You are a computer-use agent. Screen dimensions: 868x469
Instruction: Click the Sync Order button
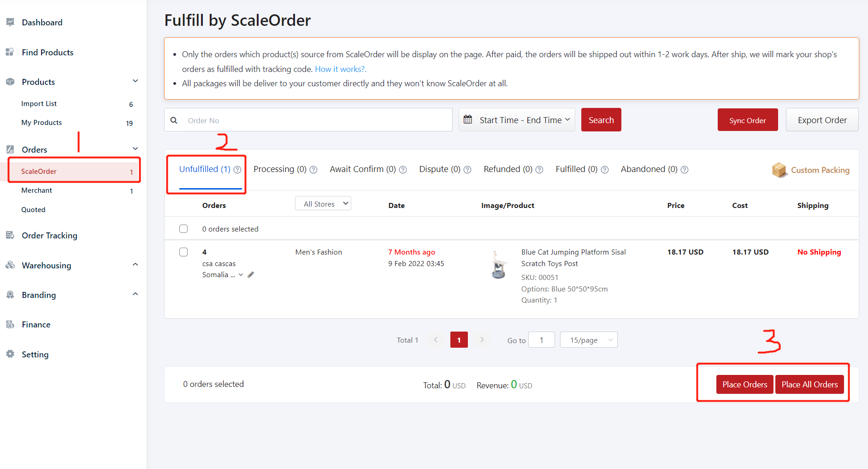(748, 120)
